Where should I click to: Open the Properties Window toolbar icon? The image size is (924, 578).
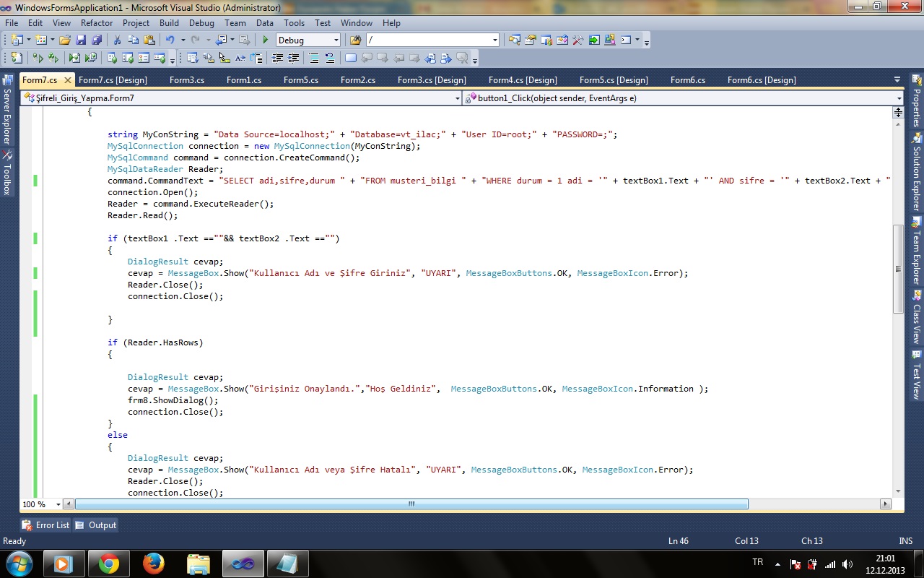pyautogui.click(x=531, y=40)
